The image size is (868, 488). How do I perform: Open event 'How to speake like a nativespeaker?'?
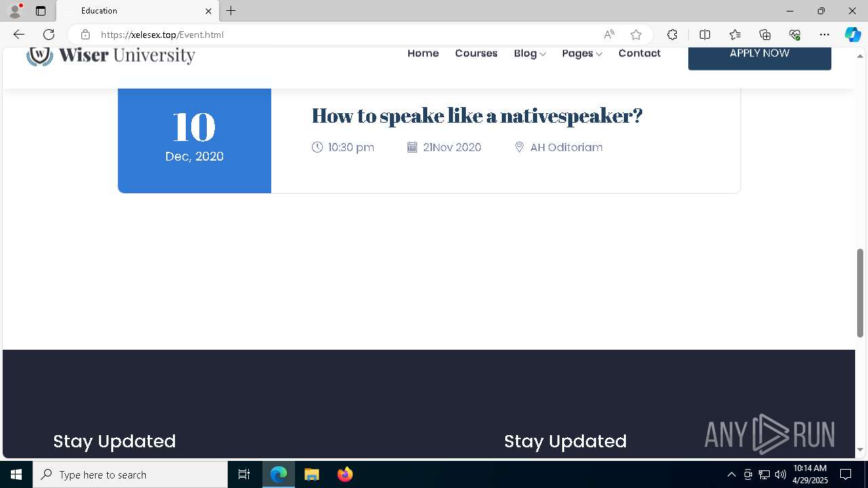[x=477, y=115]
